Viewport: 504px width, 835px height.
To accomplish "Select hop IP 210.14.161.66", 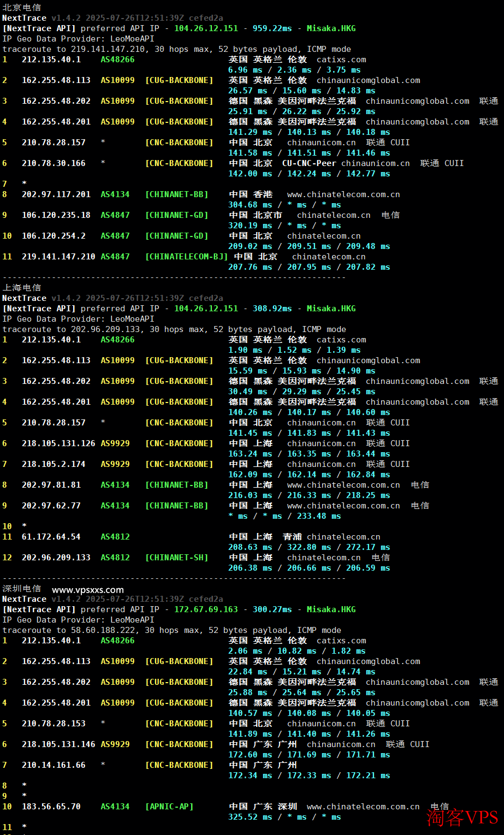I will 54,765.
